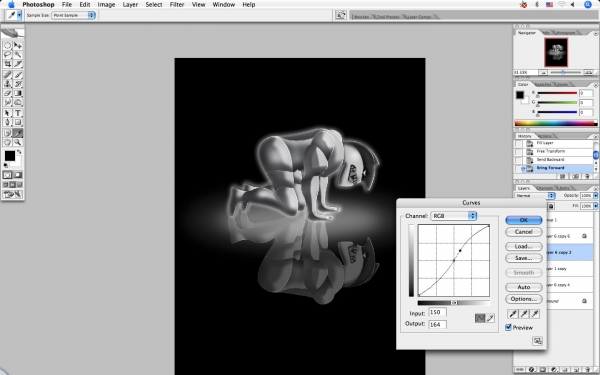Switch Curves to point-editing curve mode
Screen dimensions: 600x375
coord(480,318)
